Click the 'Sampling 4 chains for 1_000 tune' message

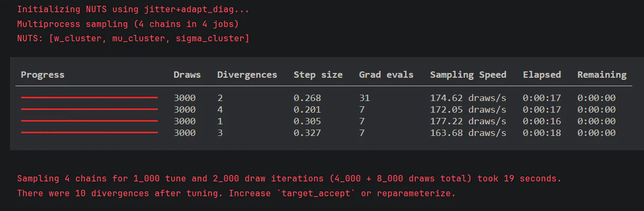tap(289, 179)
